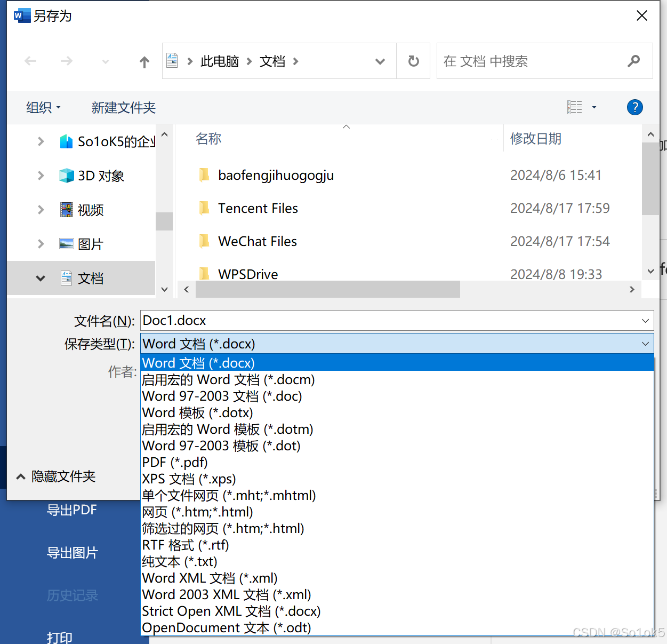Screen dimensions: 667x644
Task: Create folder with 新建文件夹
Action: 123,107
